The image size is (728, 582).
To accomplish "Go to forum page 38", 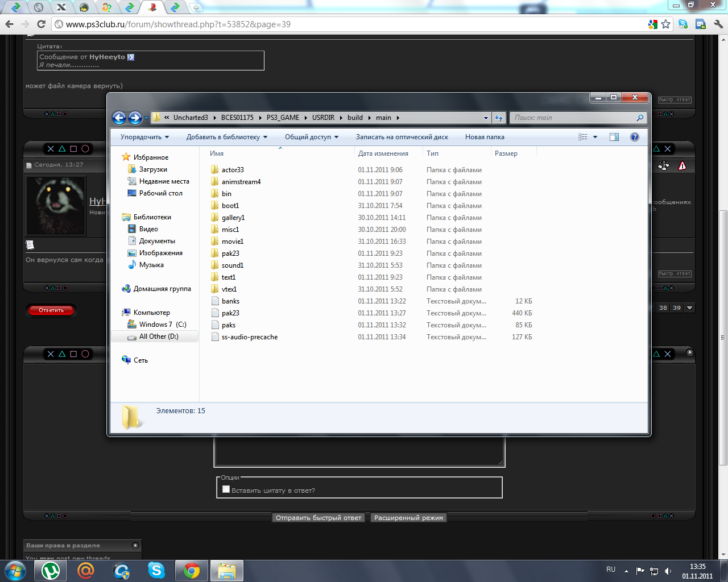I will [x=663, y=307].
